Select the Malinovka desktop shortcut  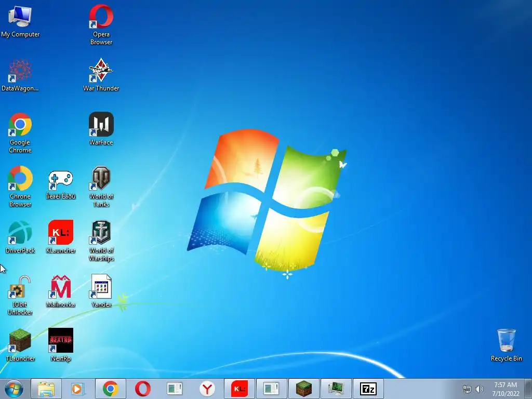61,291
